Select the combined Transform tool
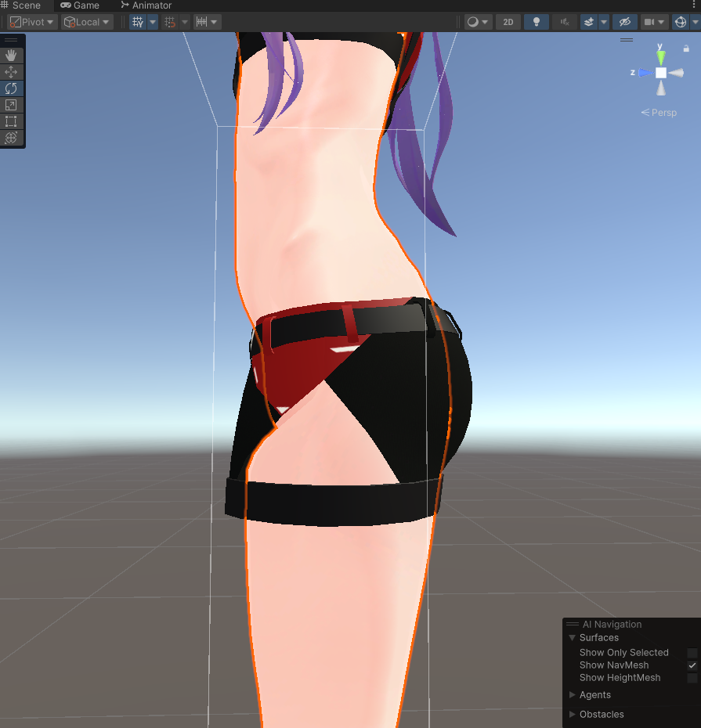 [11, 138]
